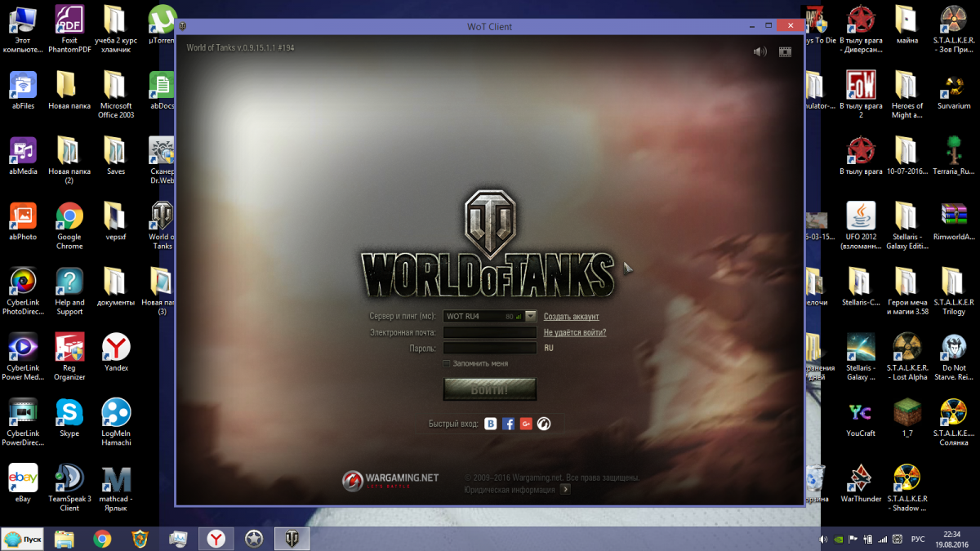Select the майна folder on the desktop

coord(907,25)
